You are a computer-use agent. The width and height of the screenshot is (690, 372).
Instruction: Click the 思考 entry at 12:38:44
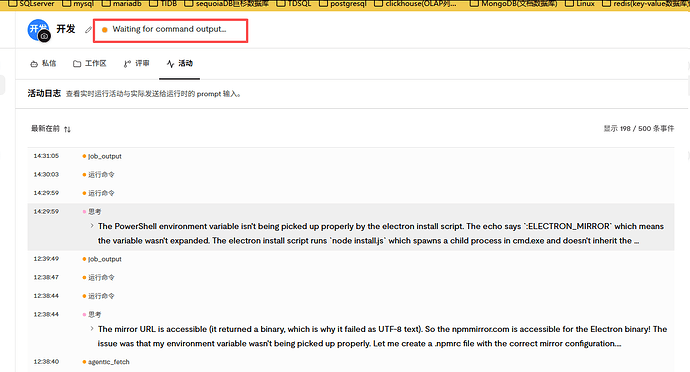[95, 315]
